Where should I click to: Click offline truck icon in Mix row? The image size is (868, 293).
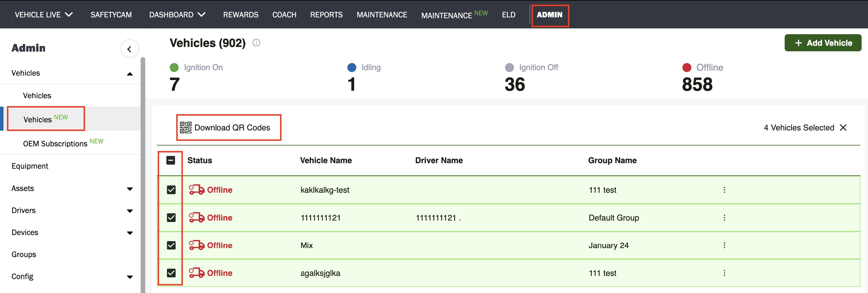pos(196,245)
